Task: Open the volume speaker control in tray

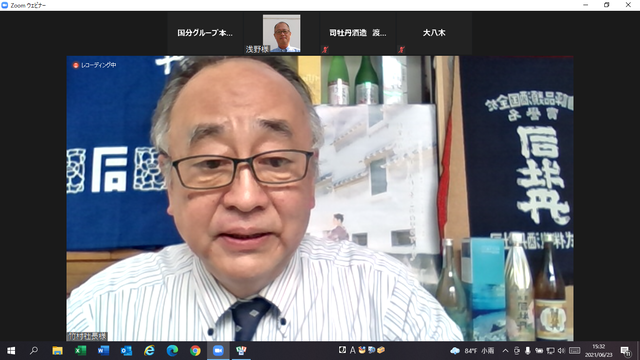Action: [x=561, y=351]
